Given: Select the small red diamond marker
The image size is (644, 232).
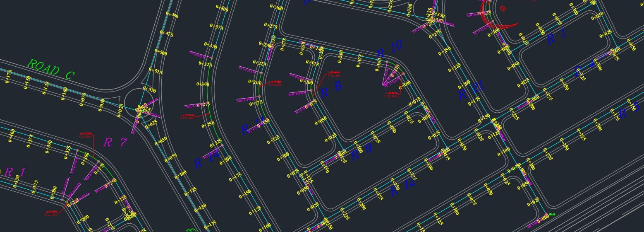Looking at the screenshot, I should point(503,8).
